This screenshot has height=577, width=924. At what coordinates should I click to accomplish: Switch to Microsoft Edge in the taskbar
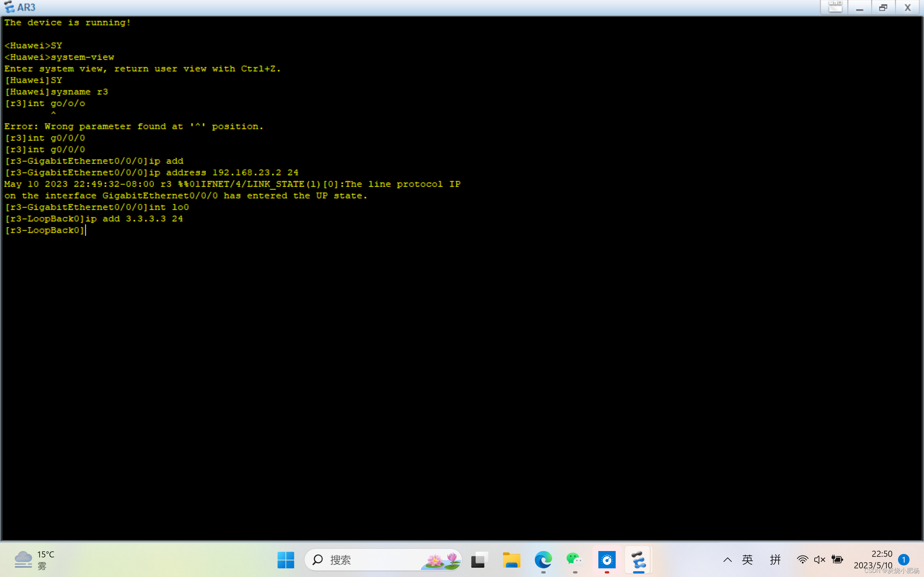point(543,560)
